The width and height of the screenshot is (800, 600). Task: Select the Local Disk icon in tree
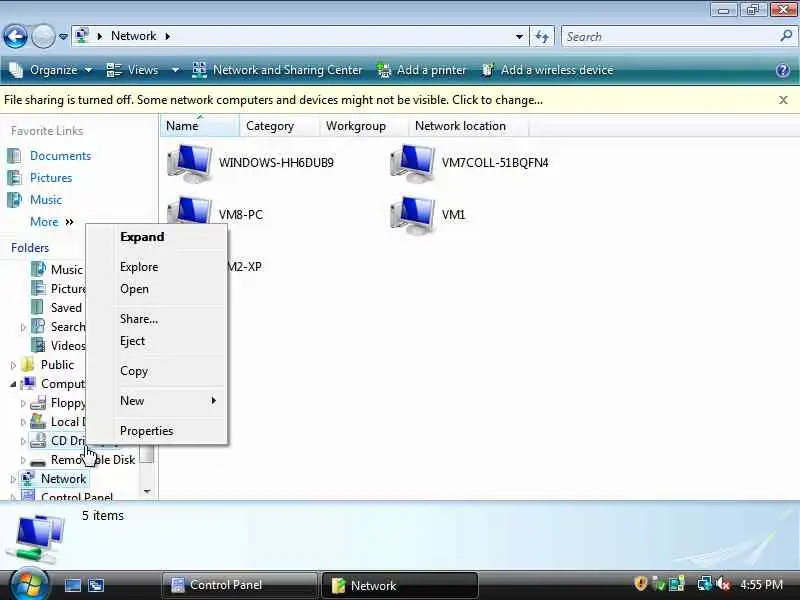[38, 421]
